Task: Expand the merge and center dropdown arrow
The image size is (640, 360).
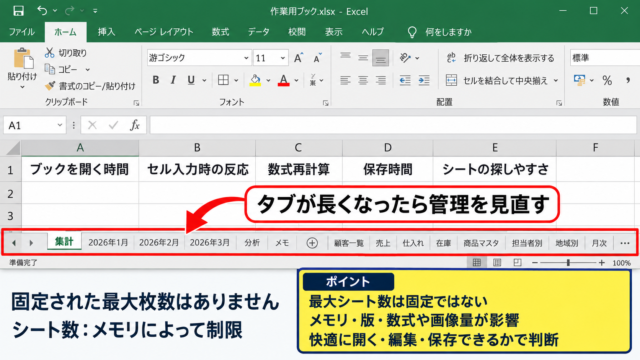Action: 556,80
